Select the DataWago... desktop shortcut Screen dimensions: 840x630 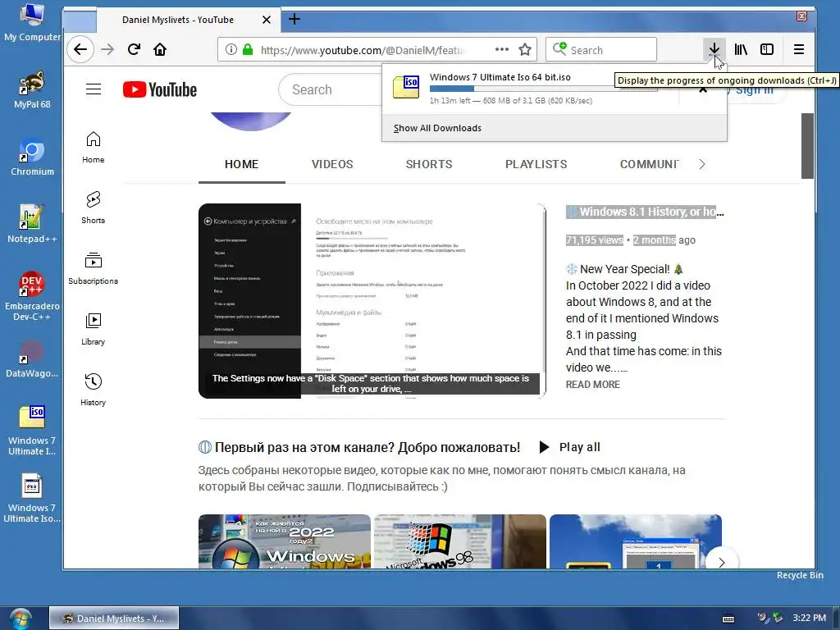coord(32,359)
